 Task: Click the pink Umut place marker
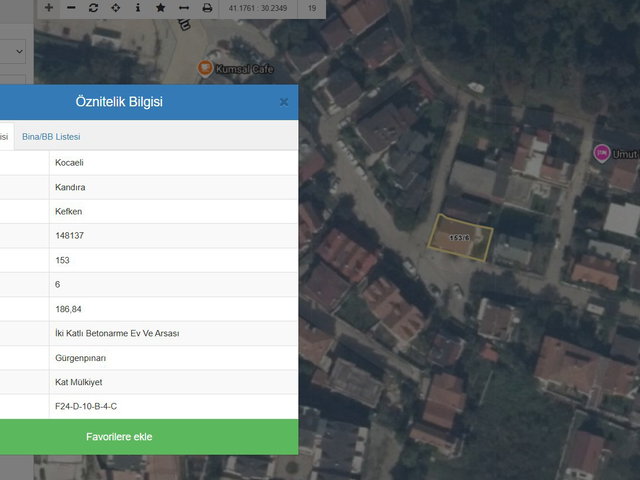(601, 153)
